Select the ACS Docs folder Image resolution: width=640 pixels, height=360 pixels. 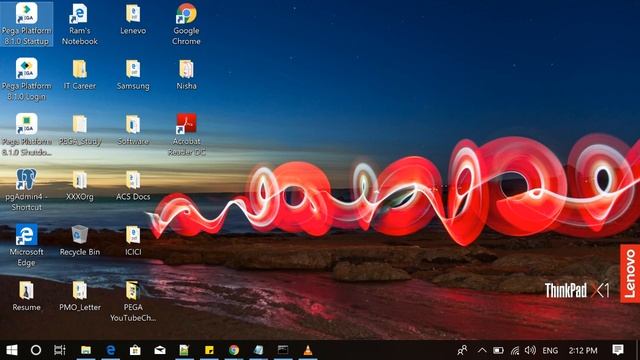coord(133,185)
